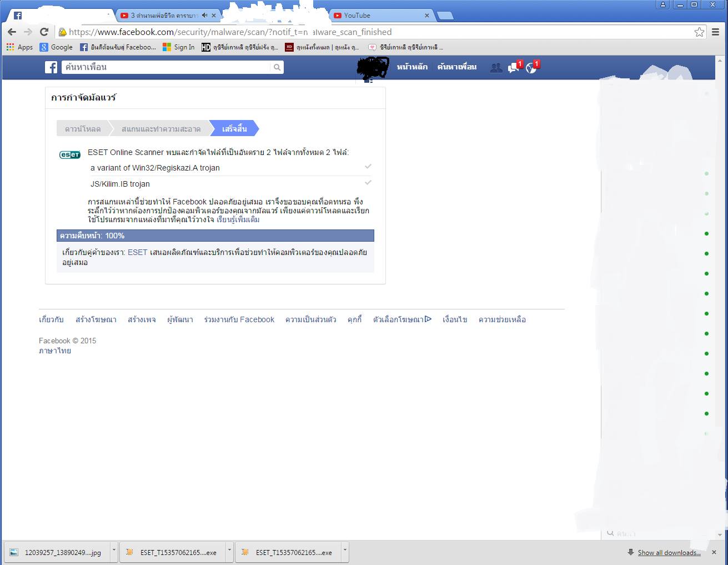Open the Microsoft Sign In bookmark
Image resolution: width=728 pixels, height=565 pixels.
tap(178, 47)
